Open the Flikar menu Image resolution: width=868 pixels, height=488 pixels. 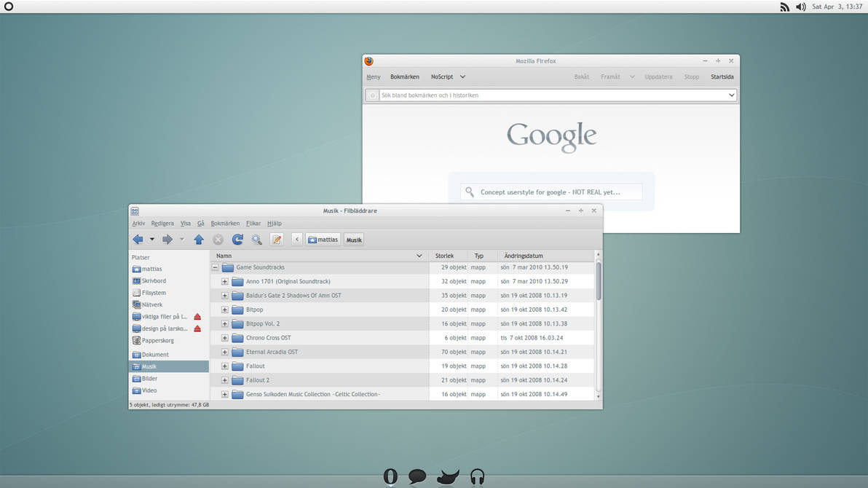[x=253, y=223]
